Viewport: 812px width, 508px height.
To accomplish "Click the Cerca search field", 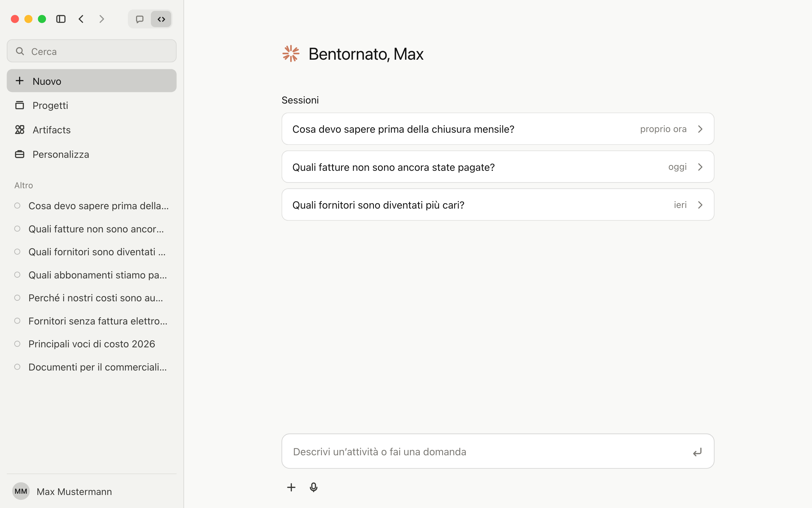I will point(92,51).
